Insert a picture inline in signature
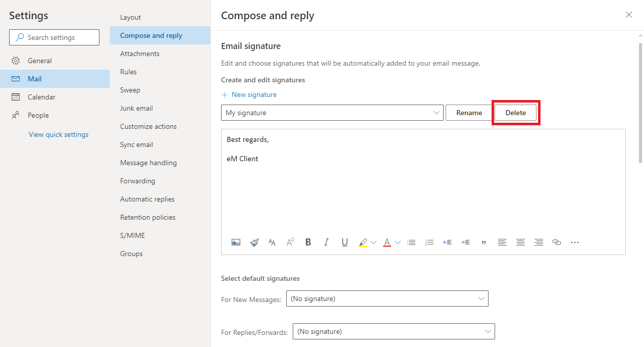This screenshot has height=347, width=644. tap(236, 242)
